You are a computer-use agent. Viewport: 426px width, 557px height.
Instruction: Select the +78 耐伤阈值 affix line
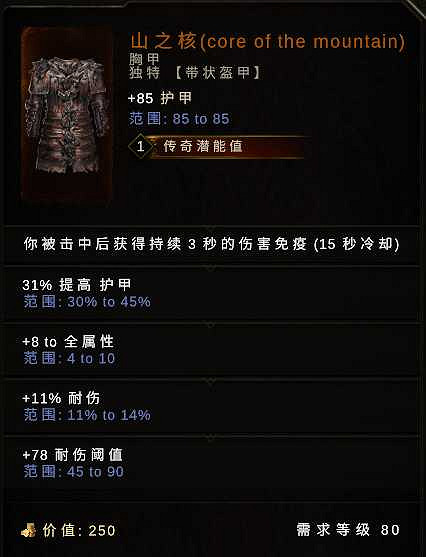tap(72, 455)
